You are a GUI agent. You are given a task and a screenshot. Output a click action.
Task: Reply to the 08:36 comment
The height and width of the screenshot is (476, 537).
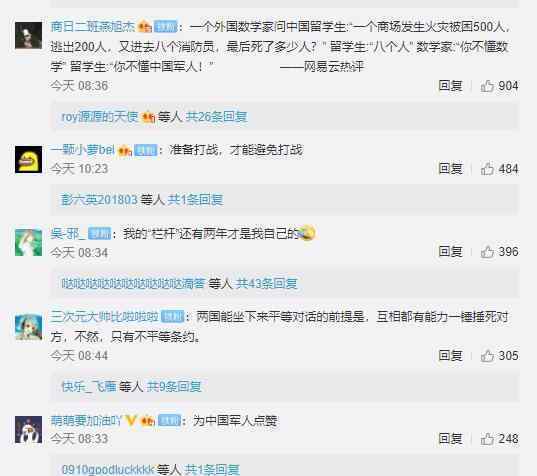coord(450,86)
